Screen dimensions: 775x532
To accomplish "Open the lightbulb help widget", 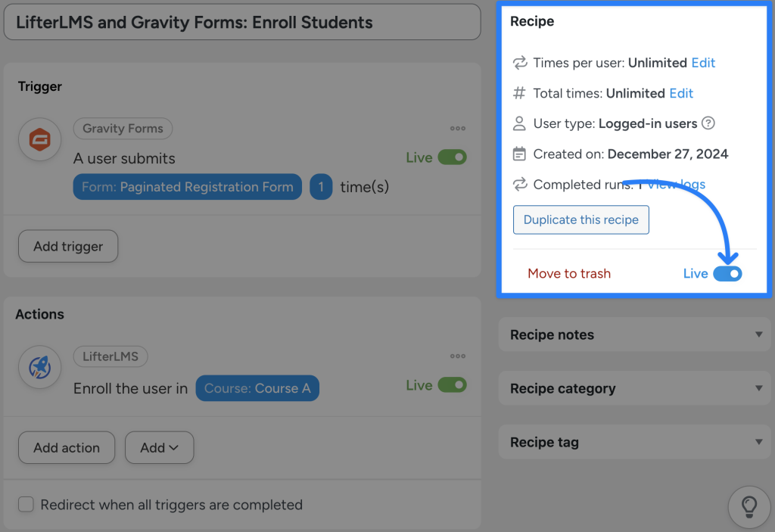I will click(749, 507).
